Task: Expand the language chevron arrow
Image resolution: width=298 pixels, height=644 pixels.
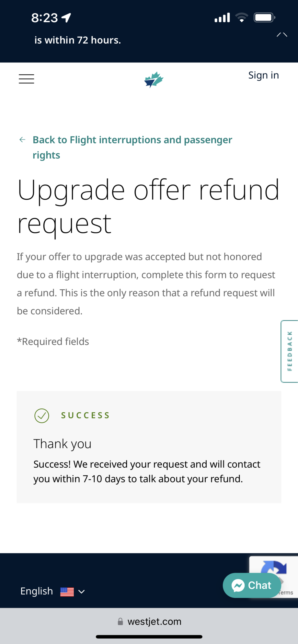Action: (82, 592)
